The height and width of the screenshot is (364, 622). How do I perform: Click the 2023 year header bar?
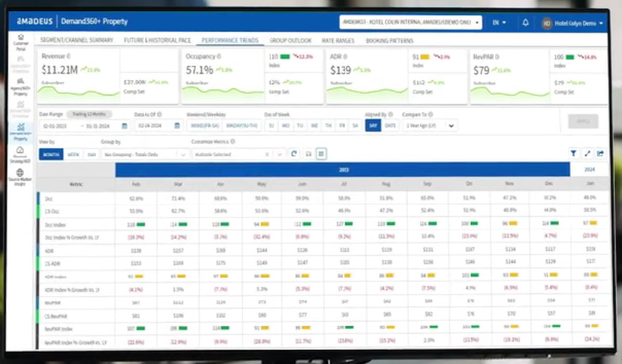pyautogui.click(x=343, y=170)
